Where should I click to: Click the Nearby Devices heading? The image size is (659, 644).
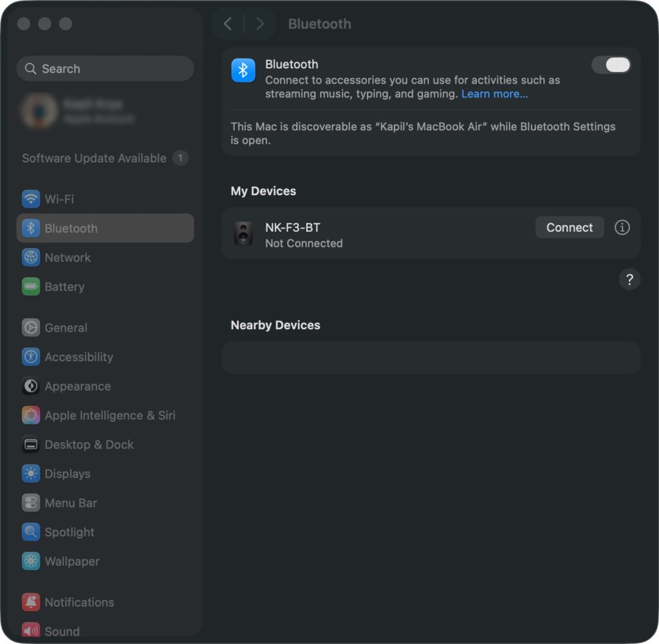[x=275, y=325]
